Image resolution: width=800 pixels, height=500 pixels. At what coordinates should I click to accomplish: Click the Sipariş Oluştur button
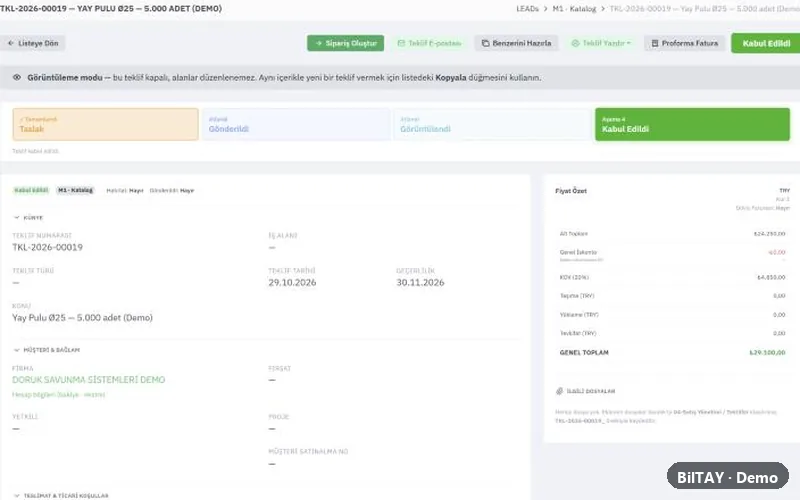[345, 43]
